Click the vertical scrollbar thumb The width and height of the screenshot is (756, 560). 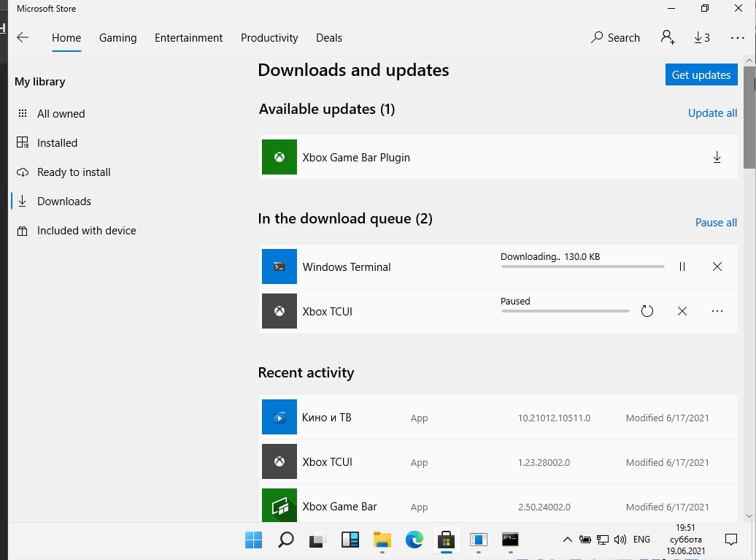pyautogui.click(x=749, y=118)
